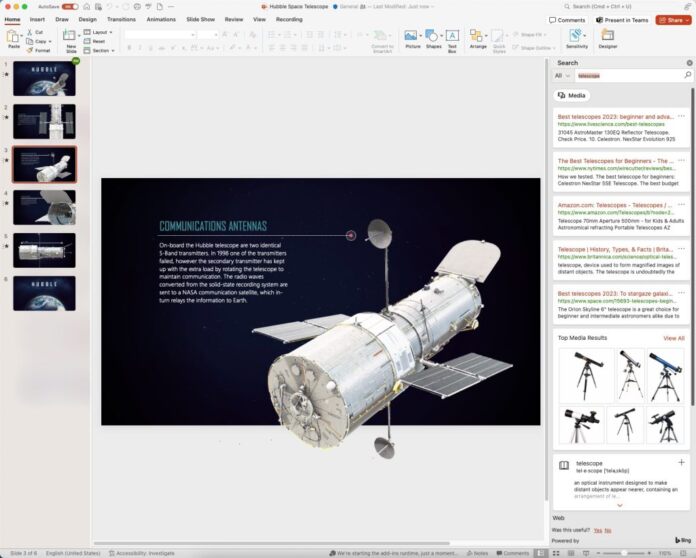Activate the Format painter brush
The height and width of the screenshot is (558, 696).
(x=30, y=50)
